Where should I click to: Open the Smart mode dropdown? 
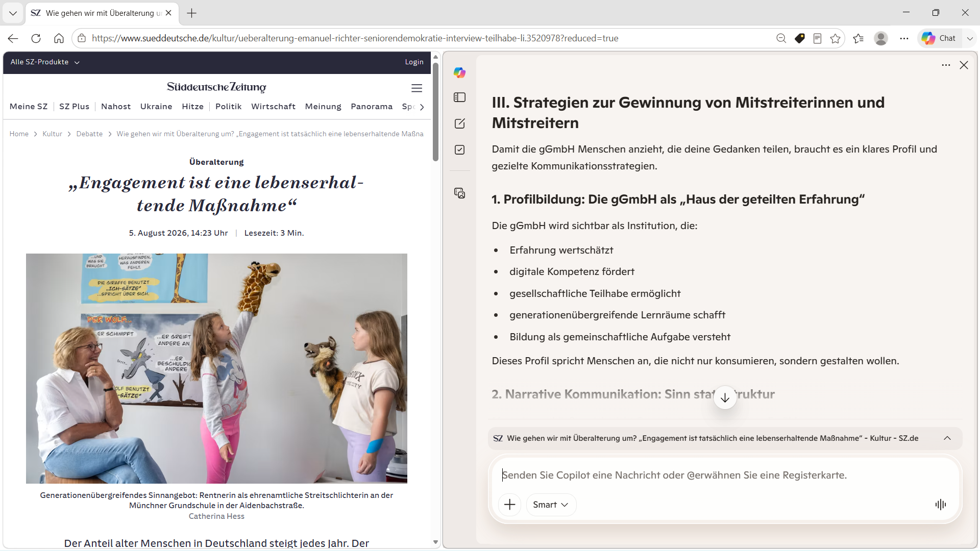551,505
